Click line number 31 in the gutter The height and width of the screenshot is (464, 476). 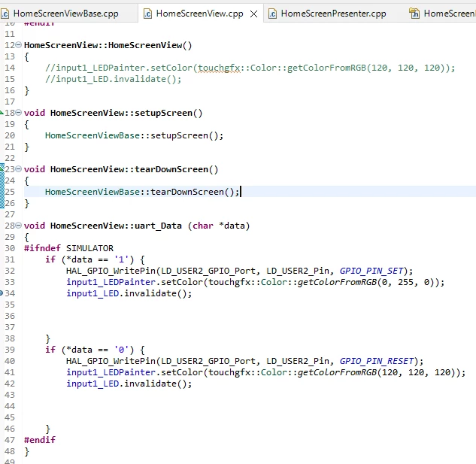10,259
